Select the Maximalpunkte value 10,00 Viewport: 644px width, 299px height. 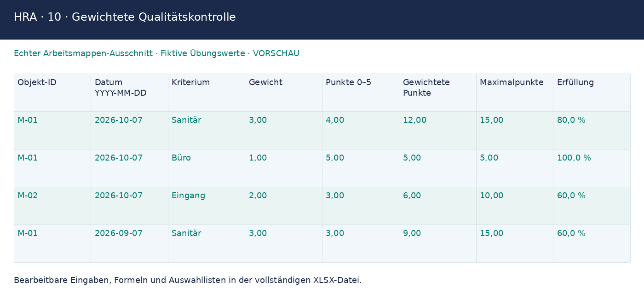pos(515,206)
